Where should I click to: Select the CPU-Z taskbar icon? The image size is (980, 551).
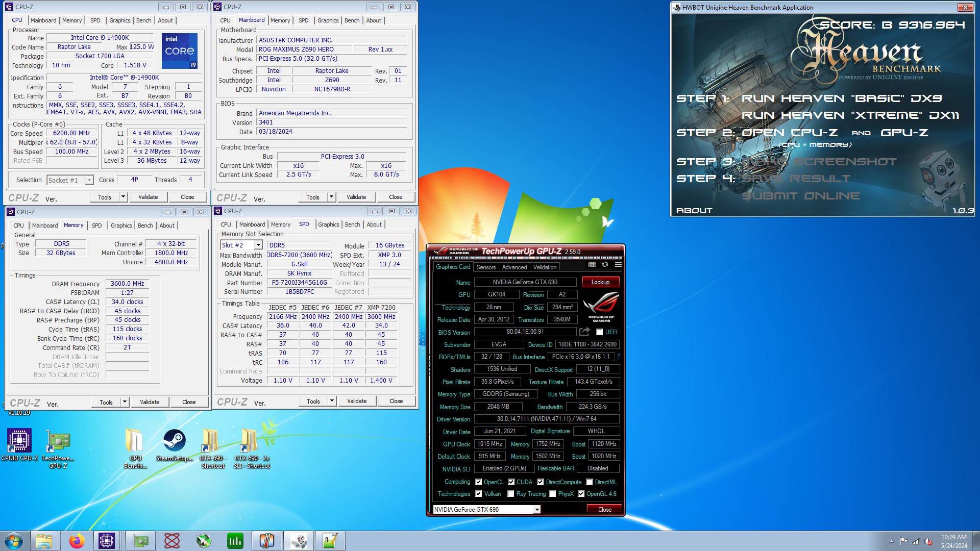tap(107, 541)
